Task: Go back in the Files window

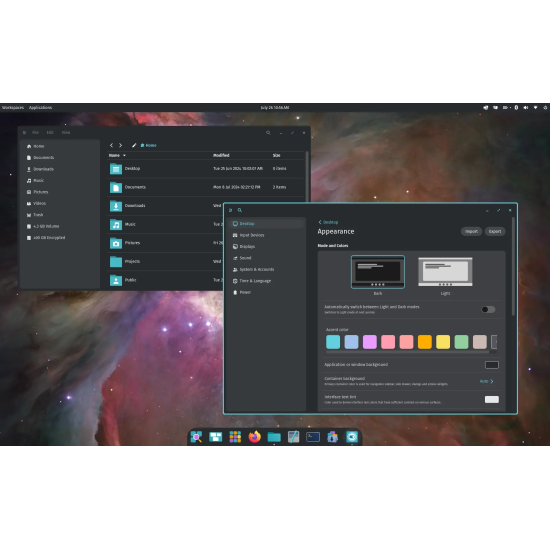Action: pos(112,145)
